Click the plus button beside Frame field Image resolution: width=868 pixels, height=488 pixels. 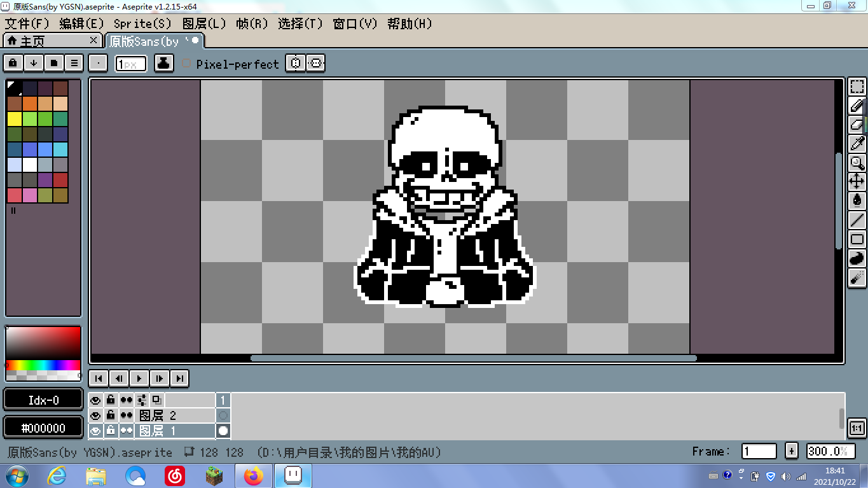792,451
